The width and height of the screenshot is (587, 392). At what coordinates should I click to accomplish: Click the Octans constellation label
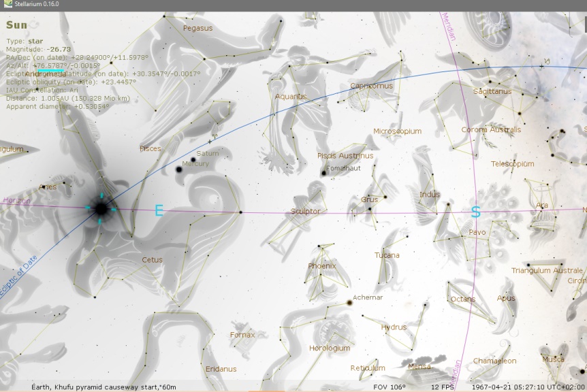click(462, 299)
